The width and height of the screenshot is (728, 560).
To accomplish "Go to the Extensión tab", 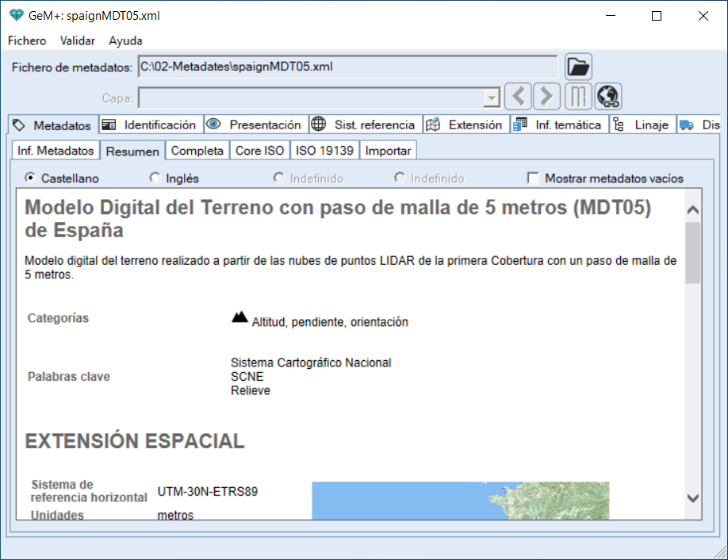I will click(x=466, y=125).
